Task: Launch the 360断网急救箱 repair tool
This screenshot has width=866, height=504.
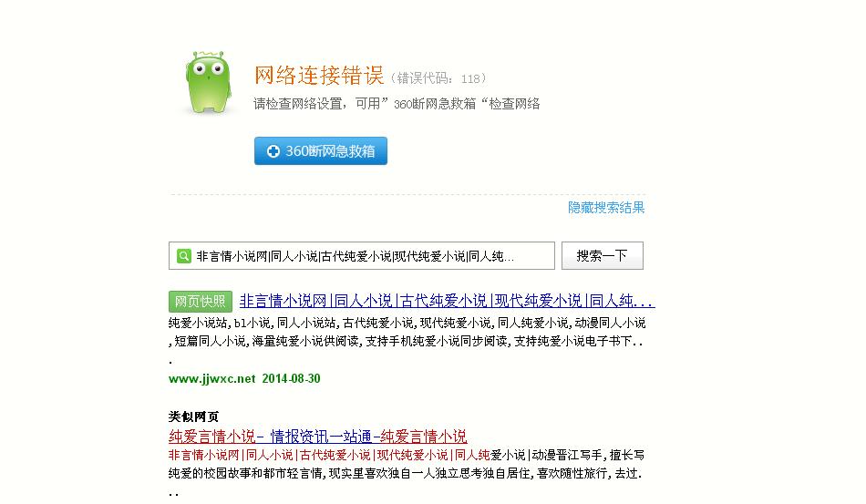Action: 320,150
